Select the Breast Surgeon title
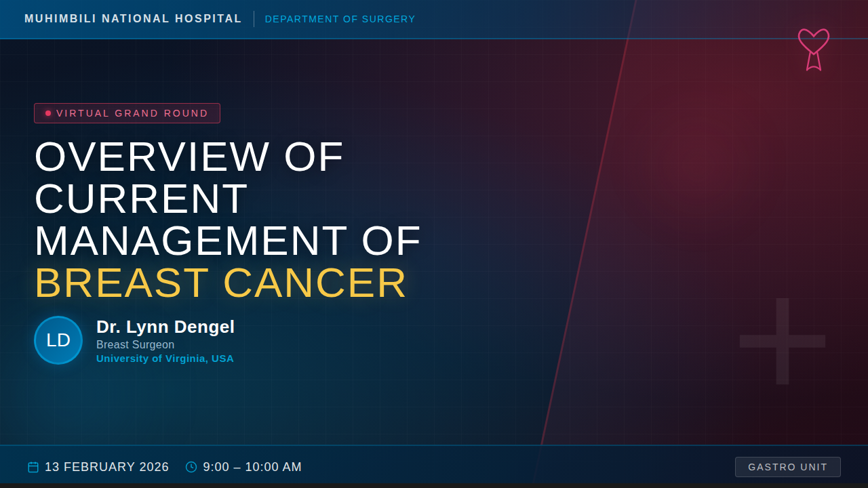868x488 pixels. (x=135, y=345)
